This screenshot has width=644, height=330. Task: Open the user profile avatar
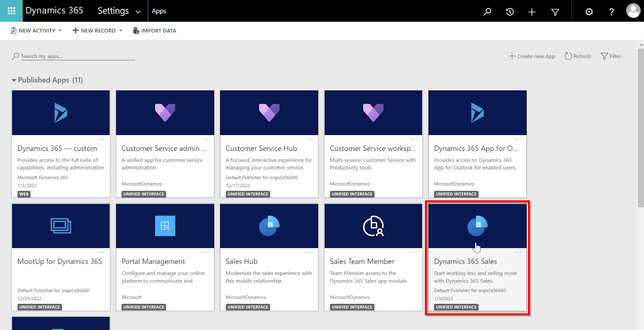click(633, 11)
